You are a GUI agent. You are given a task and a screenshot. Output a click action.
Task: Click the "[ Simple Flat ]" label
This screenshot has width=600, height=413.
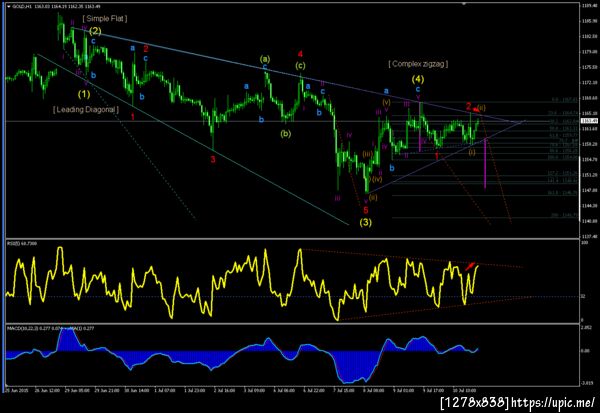click(105, 18)
